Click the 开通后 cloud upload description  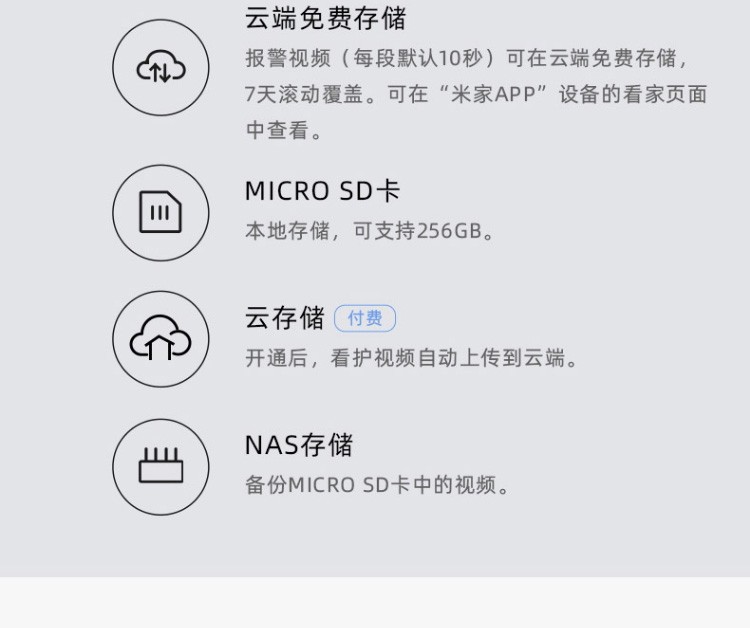412,358
